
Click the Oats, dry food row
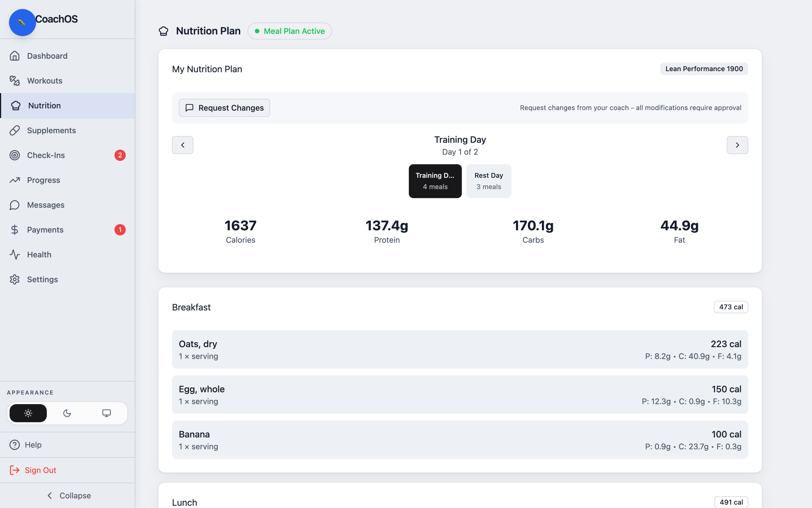point(460,349)
